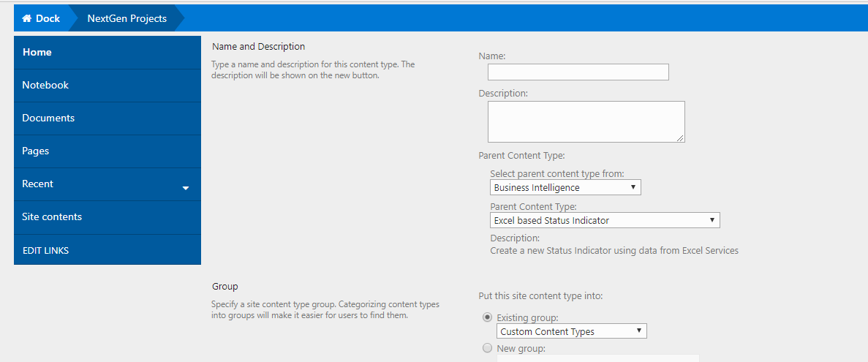Image resolution: width=868 pixels, height=362 pixels.
Task: Click the Business Intelligence dropdown arrow
Action: point(633,188)
